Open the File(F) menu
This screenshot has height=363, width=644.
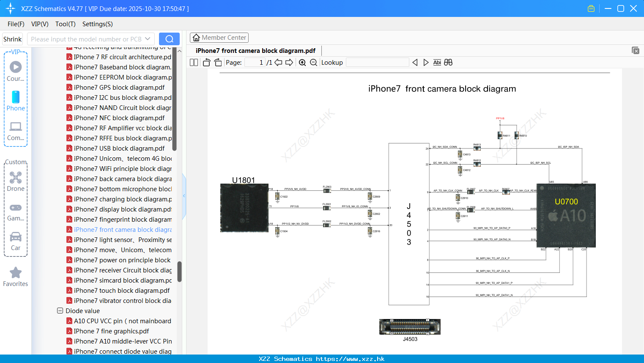click(x=16, y=24)
